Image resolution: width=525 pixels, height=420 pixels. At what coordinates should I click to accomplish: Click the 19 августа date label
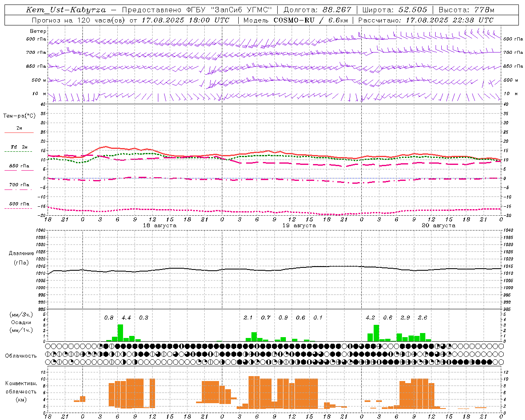point(299,226)
